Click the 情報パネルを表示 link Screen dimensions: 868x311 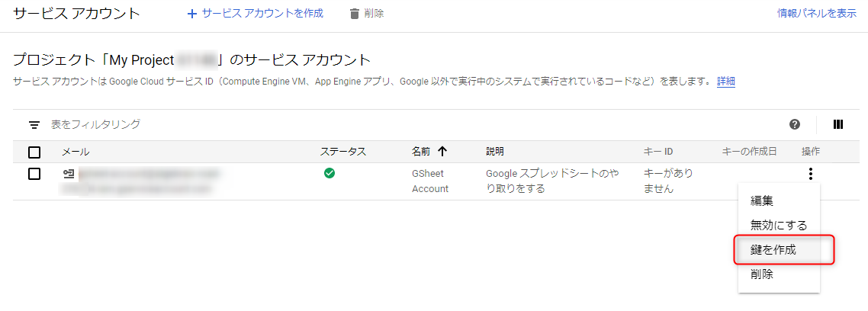816,14
